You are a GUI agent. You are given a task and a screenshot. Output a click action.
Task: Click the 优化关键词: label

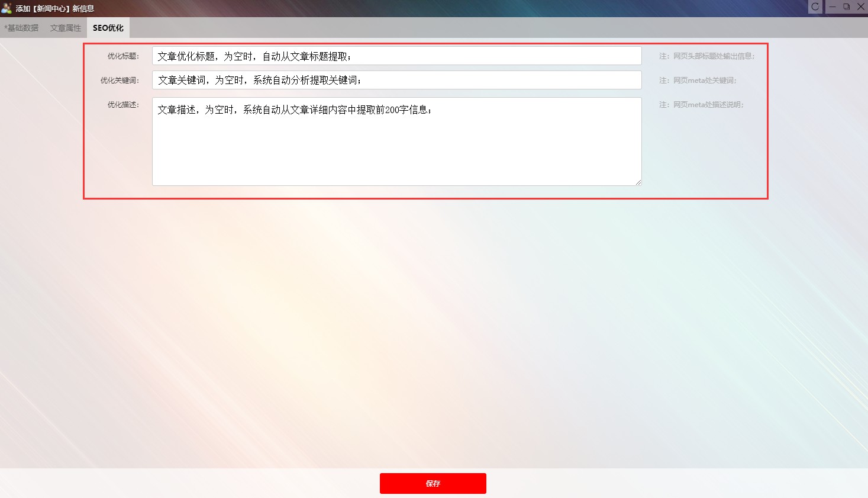coord(120,81)
